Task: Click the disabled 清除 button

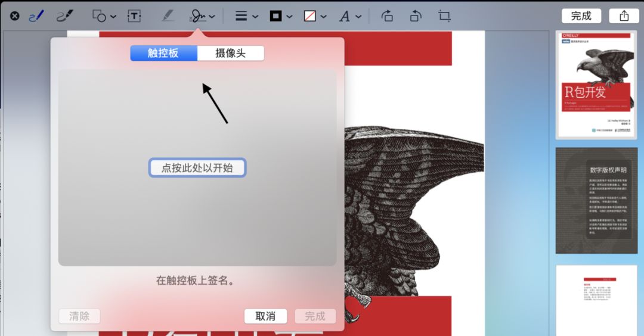Action: pos(79,316)
